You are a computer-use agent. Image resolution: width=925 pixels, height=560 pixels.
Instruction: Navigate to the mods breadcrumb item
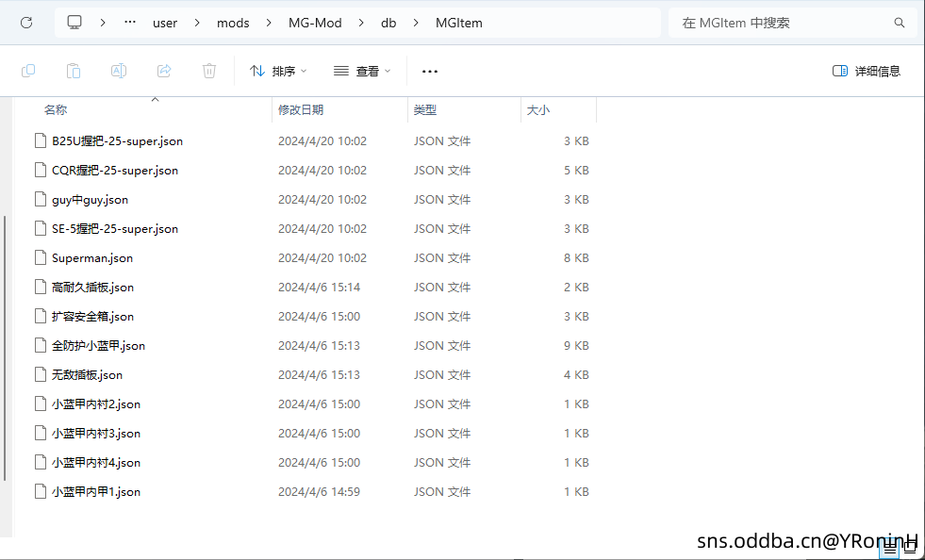tap(232, 22)
